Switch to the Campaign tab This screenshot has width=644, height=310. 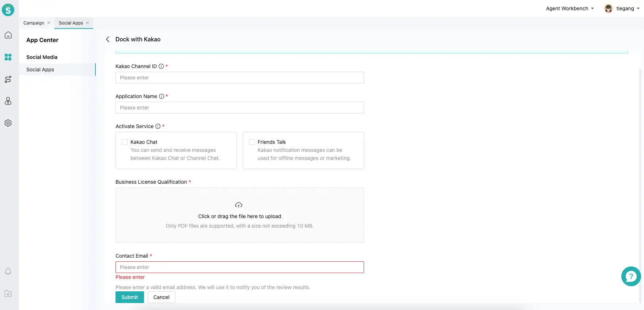[34, 23]
